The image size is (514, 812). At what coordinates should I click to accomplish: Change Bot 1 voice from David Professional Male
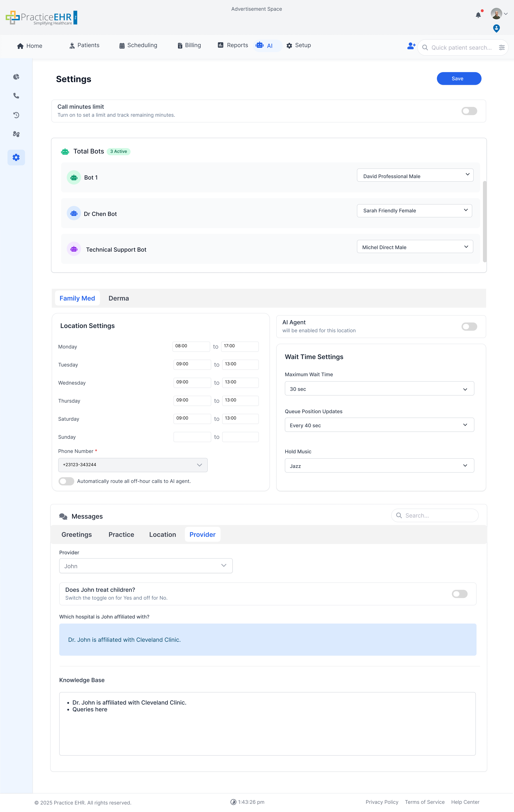pos(415,175)
